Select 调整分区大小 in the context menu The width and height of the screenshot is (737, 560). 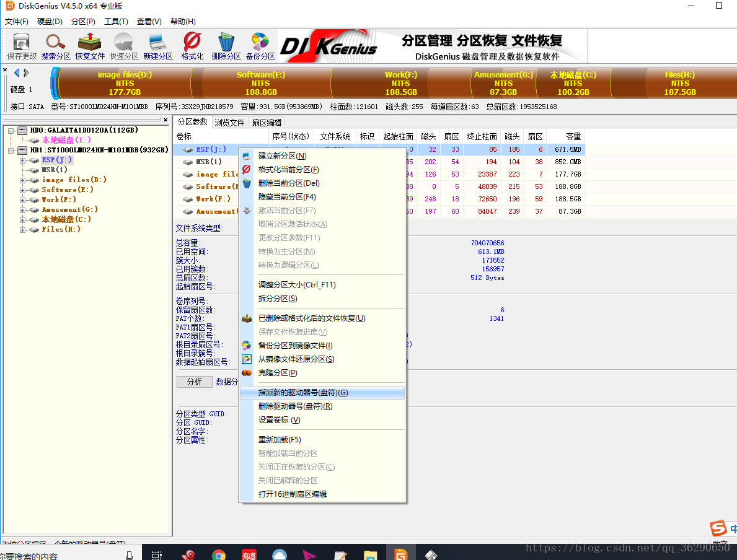pos(296,285)
